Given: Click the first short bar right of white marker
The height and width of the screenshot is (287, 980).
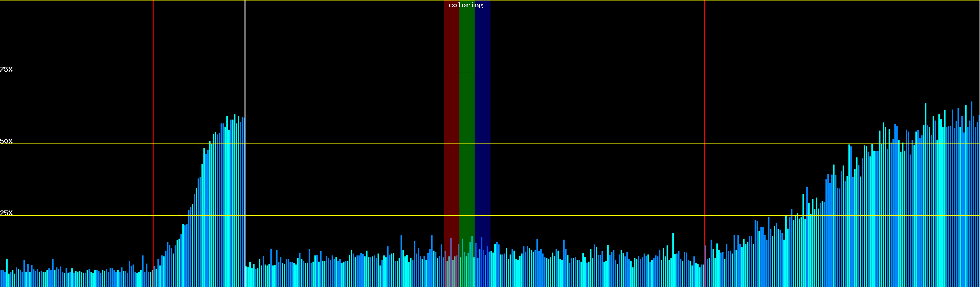Looking at the screenshot, I should tap(246, 277).
